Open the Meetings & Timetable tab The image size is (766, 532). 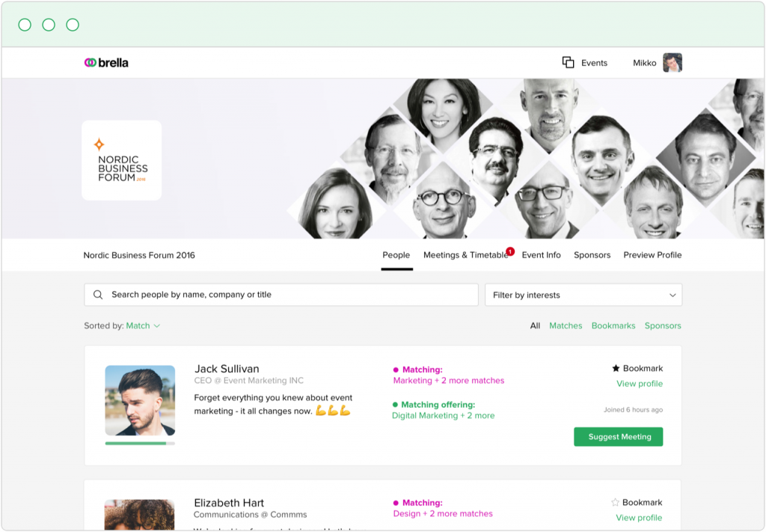[465, 255]
